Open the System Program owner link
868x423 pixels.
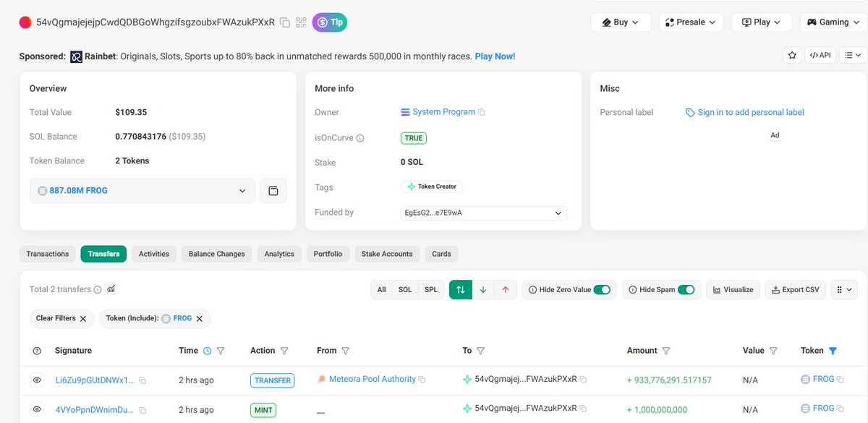443,112
